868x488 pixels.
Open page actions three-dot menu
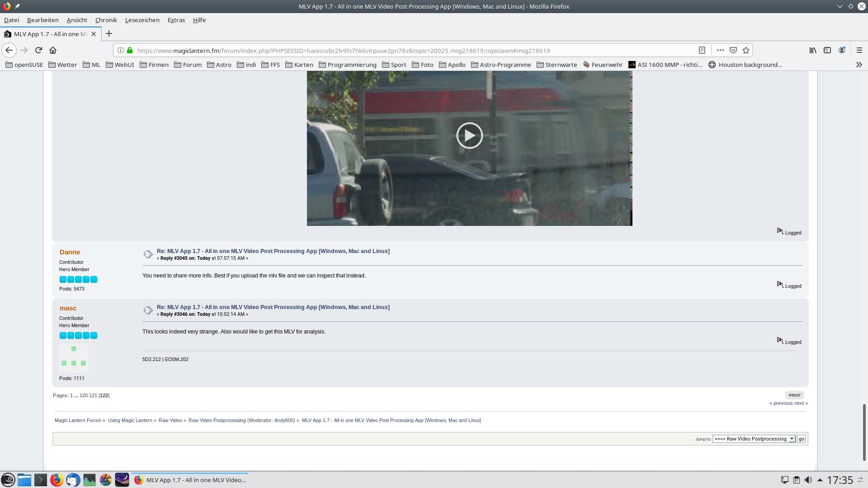click(x=721, y=50)
